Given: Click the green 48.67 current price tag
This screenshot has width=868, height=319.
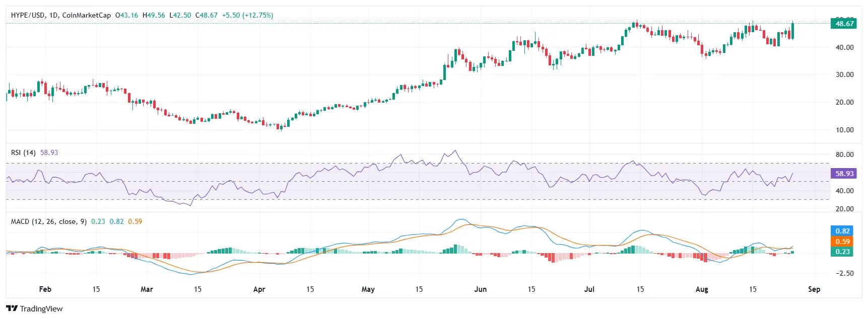Looking at the screenshot, I should (844, 24).
